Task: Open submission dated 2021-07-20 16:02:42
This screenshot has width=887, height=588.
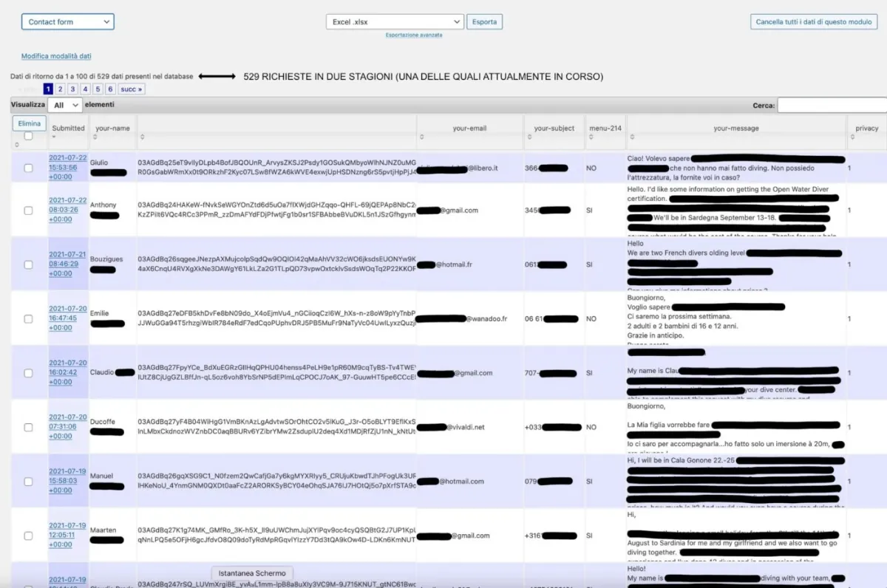Action: (67, 372)
